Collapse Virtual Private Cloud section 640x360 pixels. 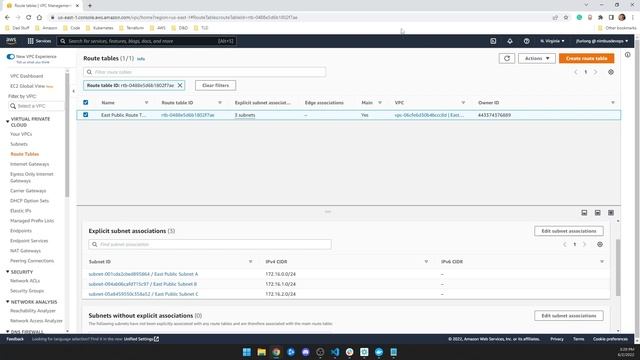(7, 122)
